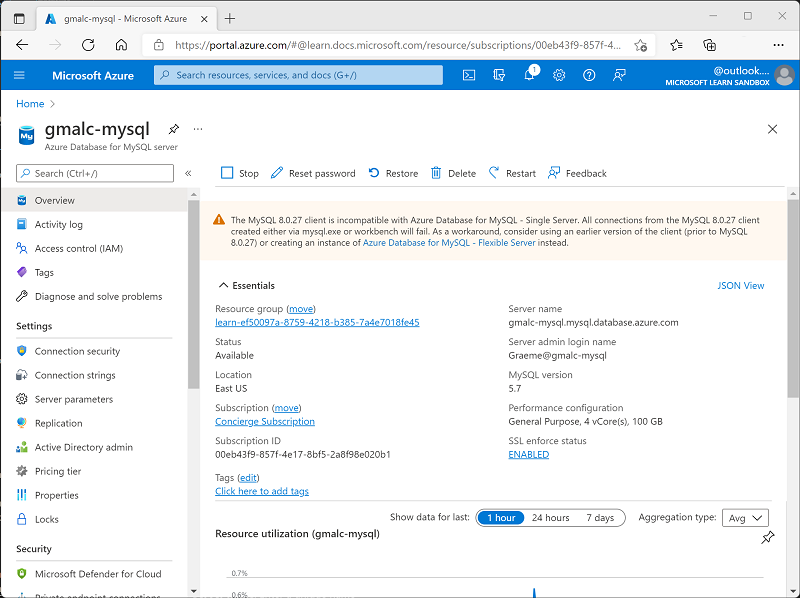Open the Aggregation type Avg dropdown
The height and width of the screenshot is (598, 800).
click(745, 518)
